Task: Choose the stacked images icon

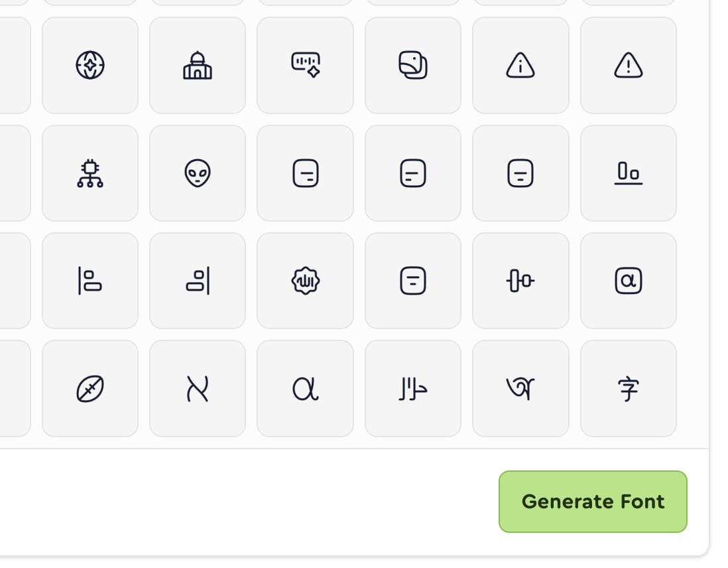Action: click(412, 65)
